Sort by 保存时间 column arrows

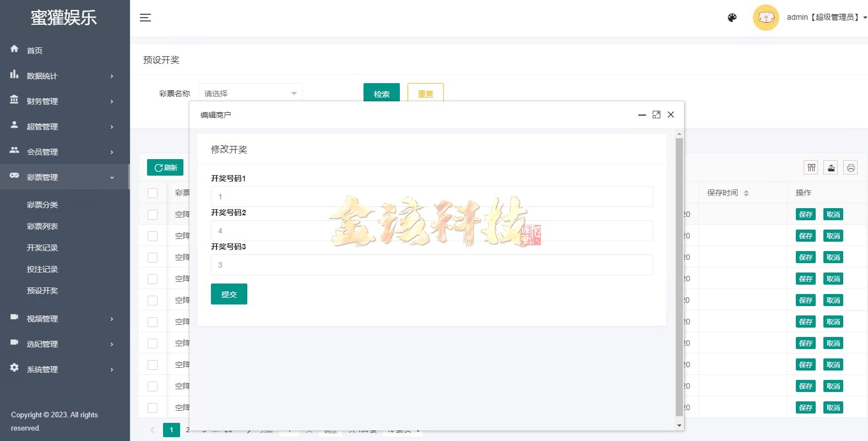pos(746,193)
